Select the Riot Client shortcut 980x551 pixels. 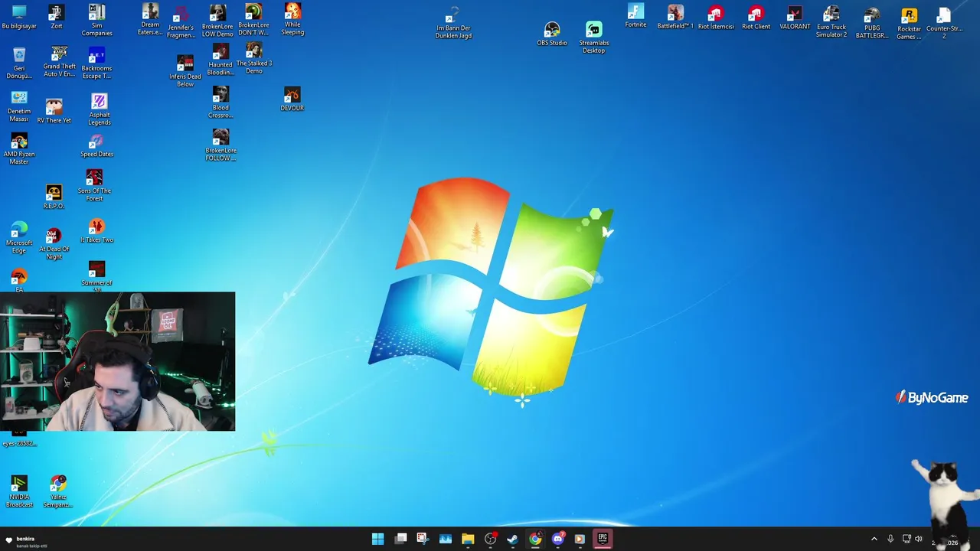pyautogui.click(x=756, y=17)
